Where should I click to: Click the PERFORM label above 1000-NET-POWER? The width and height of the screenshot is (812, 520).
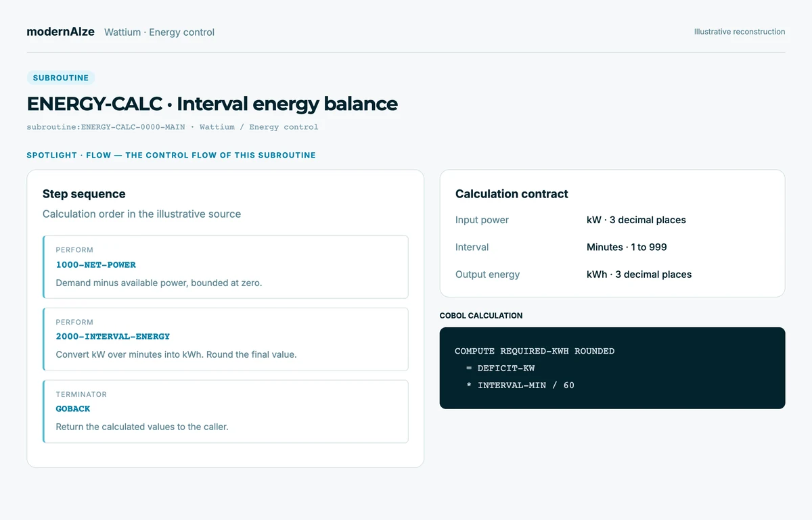click(74, 250)
